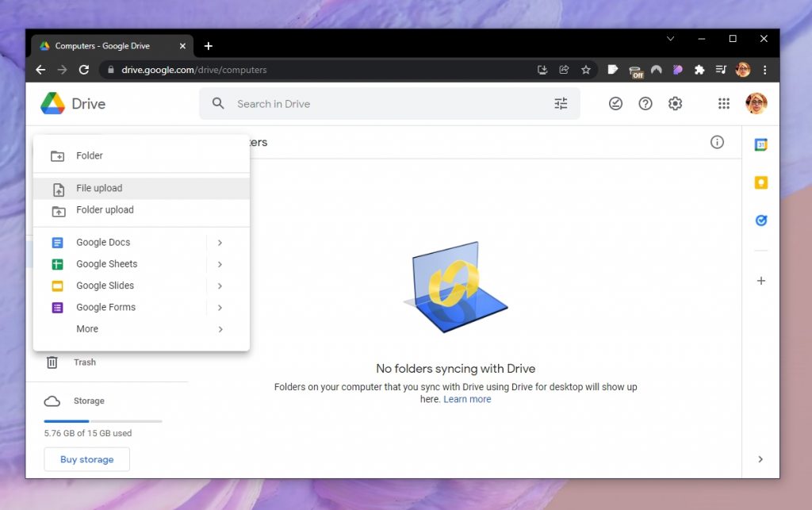Screen dimensions: 812x510
Task: Open the Google account avatar in Drive
Action: click(x=756, y=104)
